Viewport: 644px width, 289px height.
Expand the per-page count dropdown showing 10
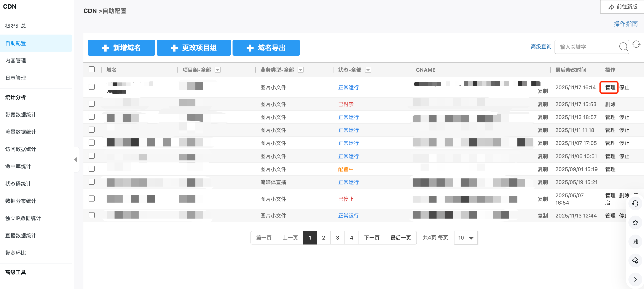(x=465, y=238)
